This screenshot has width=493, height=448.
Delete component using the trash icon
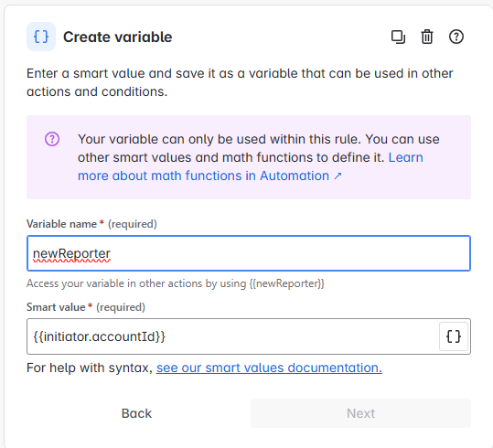[427, 37]
